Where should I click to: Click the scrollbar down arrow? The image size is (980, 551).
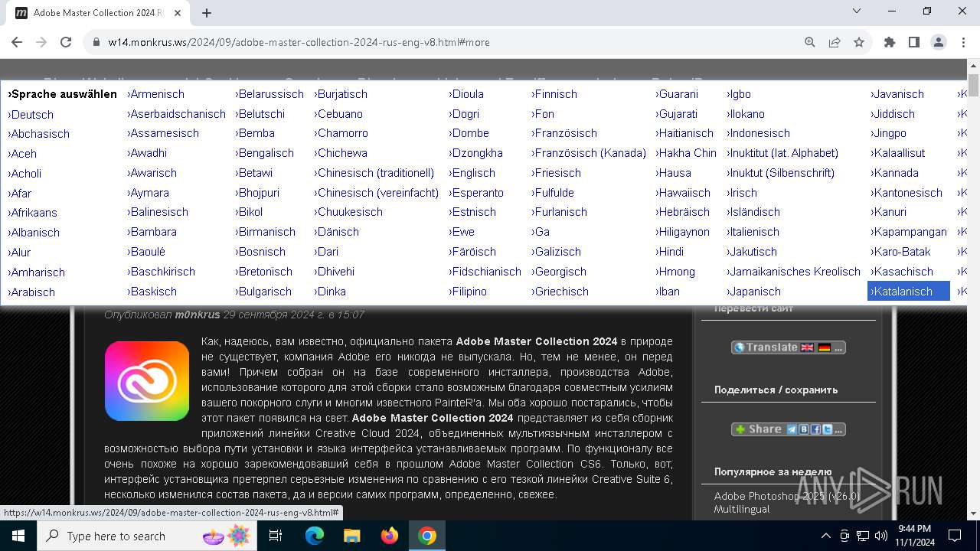click(973, 514)
